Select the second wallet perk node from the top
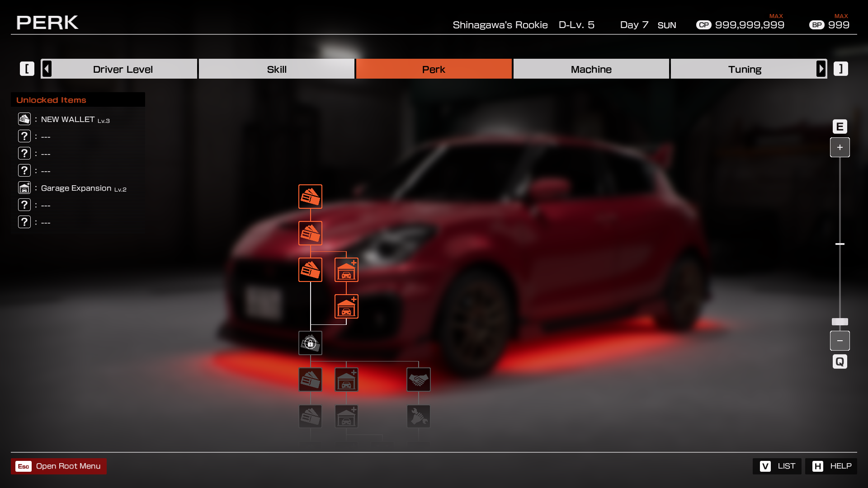The image size is (868, 488). (310, 233)
